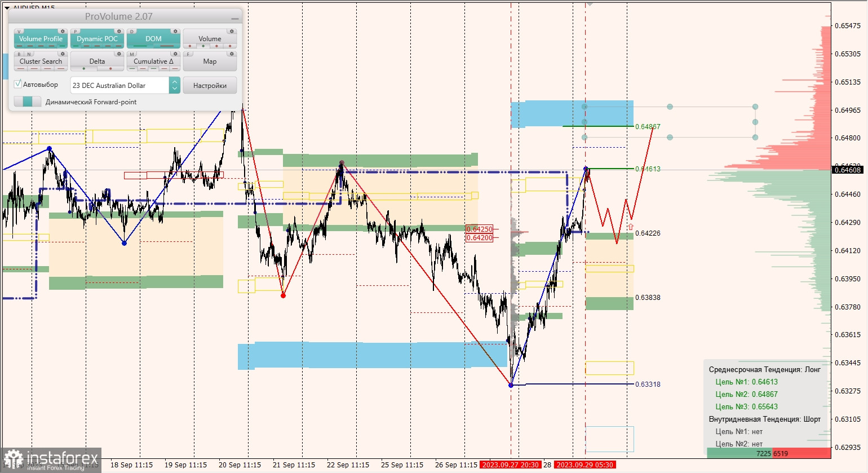Click the instaforex gear logo
Image resolution: width=868 pixels, height=473 pixels.
pos(13,459)
